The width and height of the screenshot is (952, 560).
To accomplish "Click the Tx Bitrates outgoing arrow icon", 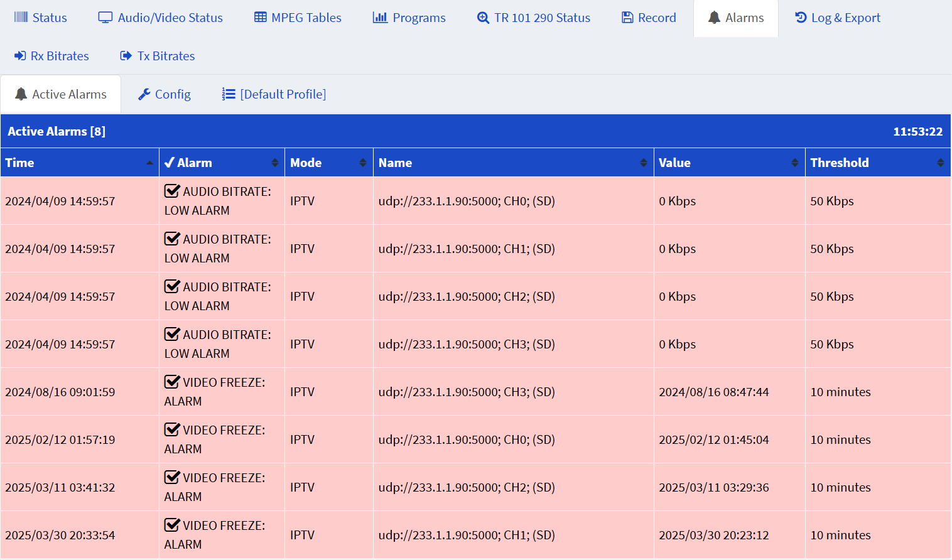I will click(x=126, y=56).
